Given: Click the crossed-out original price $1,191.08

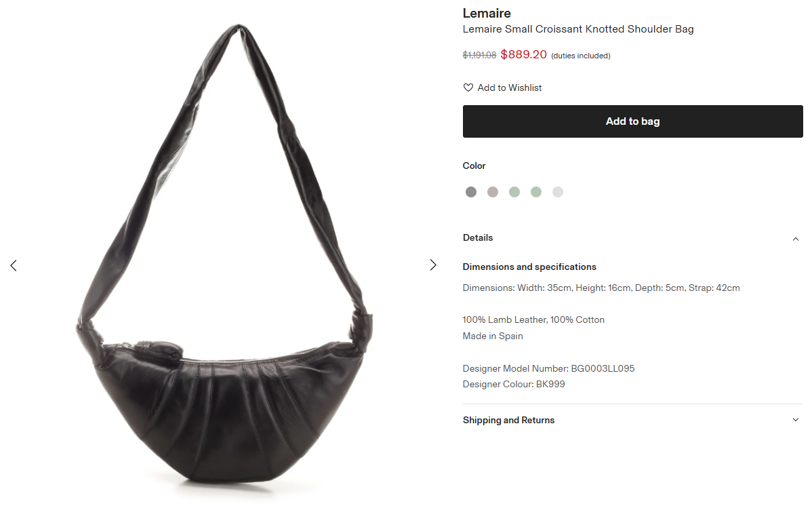Looking at the screenshot, I should point(479,55).
